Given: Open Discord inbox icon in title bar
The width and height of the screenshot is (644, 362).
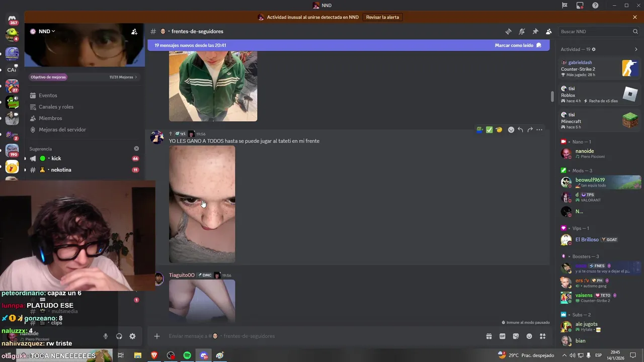Looking at the screenshot, I should tap(580, 5).
